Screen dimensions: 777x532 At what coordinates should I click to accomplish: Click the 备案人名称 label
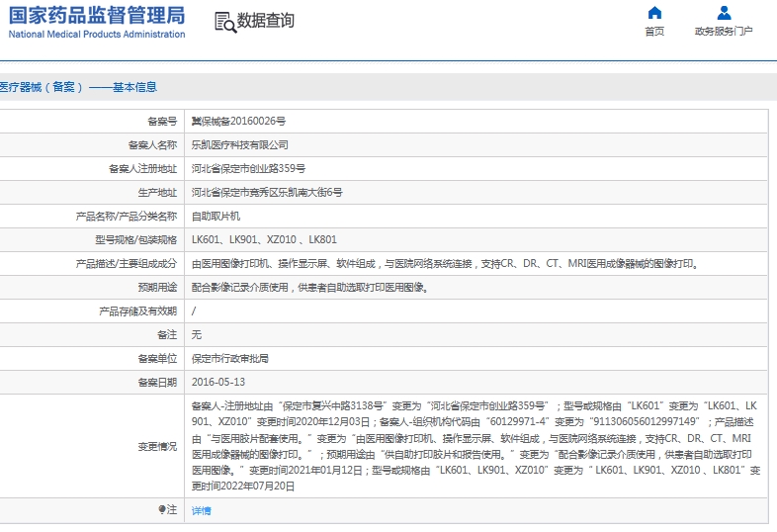coord(152,144)
